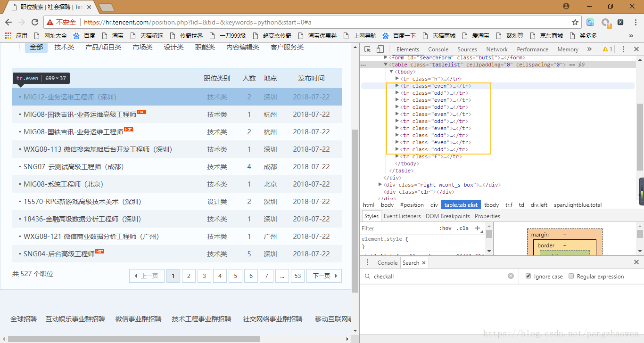Bookmark this page with the star
The height and width of the screenshot is (343, 644).
click(x=575, y=22)
